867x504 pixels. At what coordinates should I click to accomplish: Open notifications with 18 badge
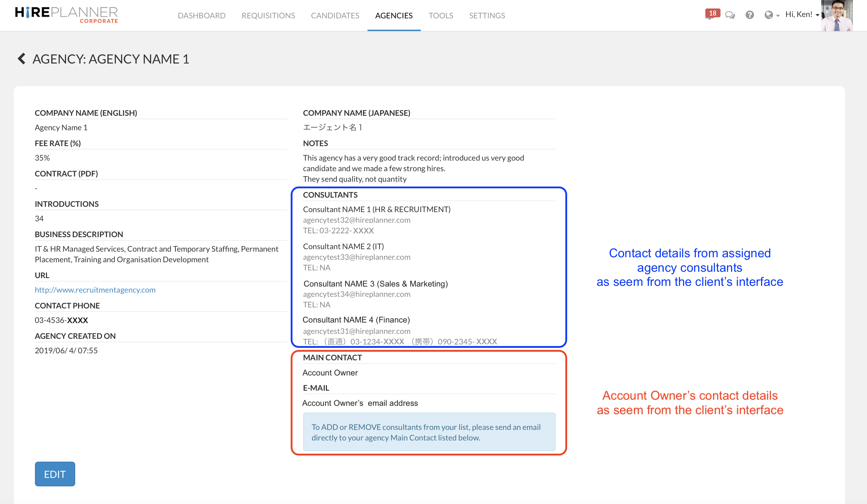(x=712, y=14)
